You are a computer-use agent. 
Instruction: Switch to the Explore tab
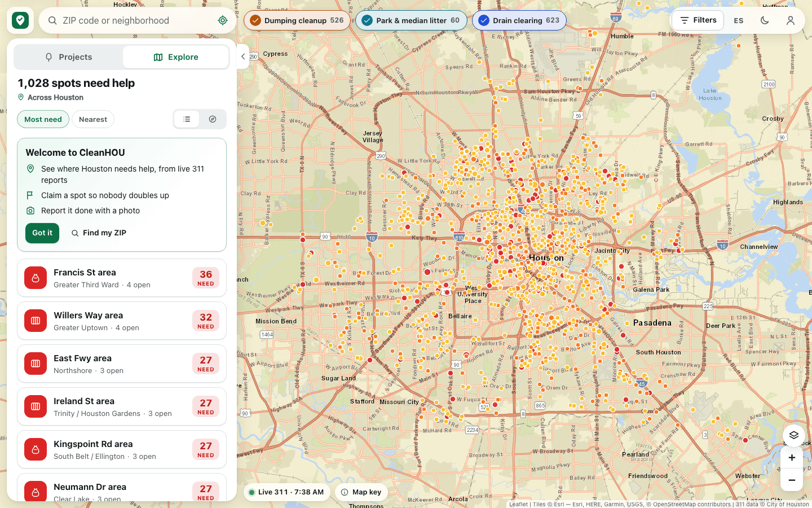click(x=176, y=57)
